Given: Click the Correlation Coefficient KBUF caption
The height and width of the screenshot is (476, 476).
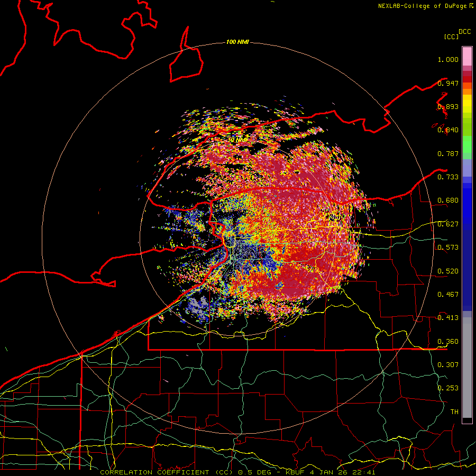Looking at the screenshot, I should click(x=237, y=472).
